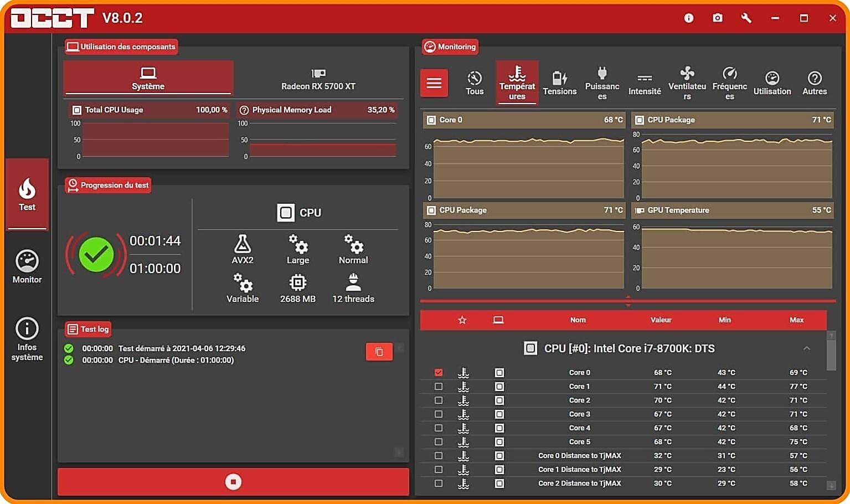Image resolution: width=850 pixels, height=504 pixels.
Task: Click the computer icon column header
Action: [x=498, y=320]
